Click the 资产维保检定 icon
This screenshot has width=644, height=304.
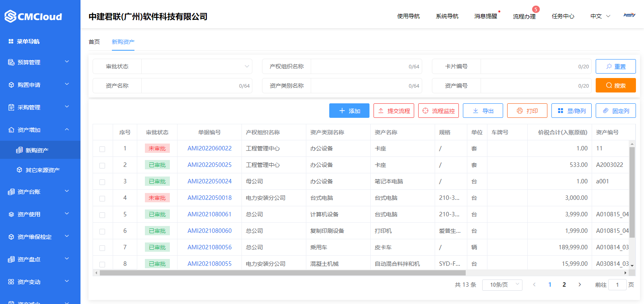pos(11,237)
